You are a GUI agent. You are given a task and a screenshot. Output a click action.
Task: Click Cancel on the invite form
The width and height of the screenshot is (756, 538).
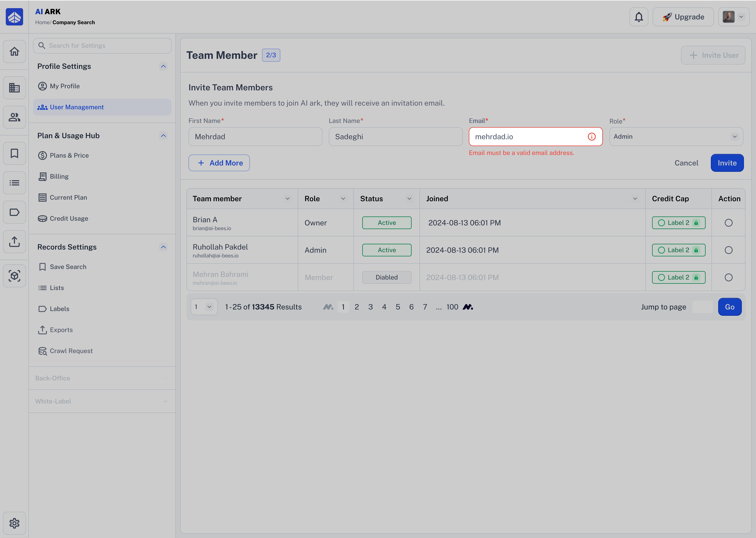pyautogui.click(x=686, y=163)
